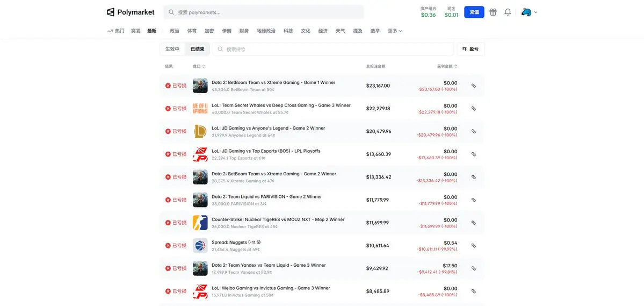Click the Polymarket logo
Screen dimensions: 644x306
point(131,12)
